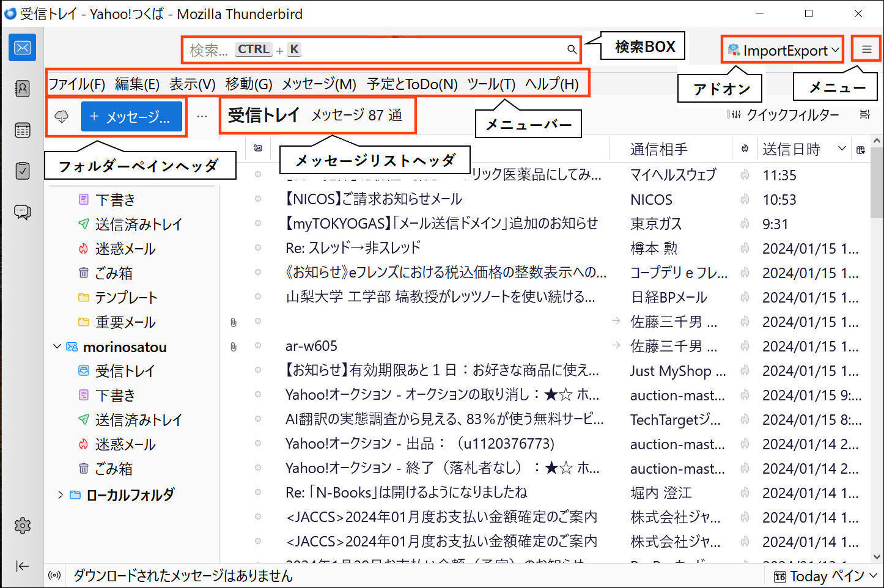
Task: Open the Tasks space in the sidebar
Action: 23,171
